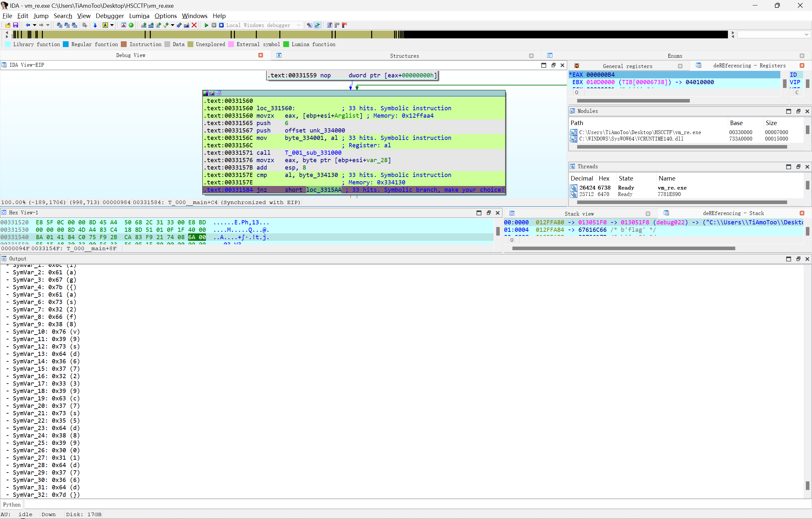The image size is (812, 519).
Task: Click the graph node group icon
Action: click(218, 93)
